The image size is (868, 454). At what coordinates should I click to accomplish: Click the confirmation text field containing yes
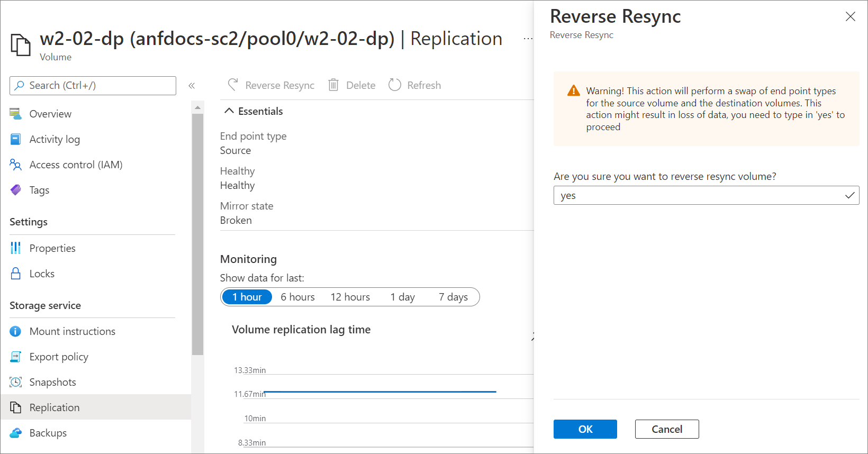pyautogui.click(x=699, y=195)
